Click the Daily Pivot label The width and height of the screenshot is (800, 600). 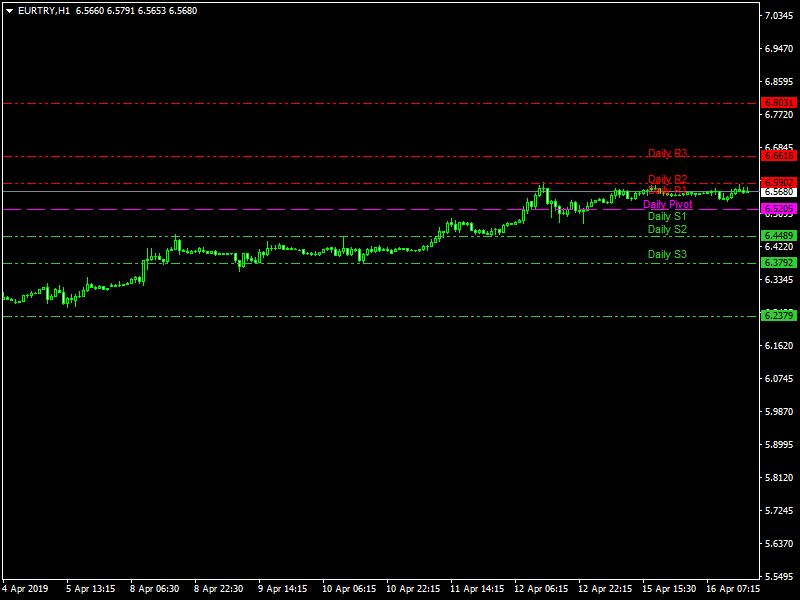[x=667, y=204]
